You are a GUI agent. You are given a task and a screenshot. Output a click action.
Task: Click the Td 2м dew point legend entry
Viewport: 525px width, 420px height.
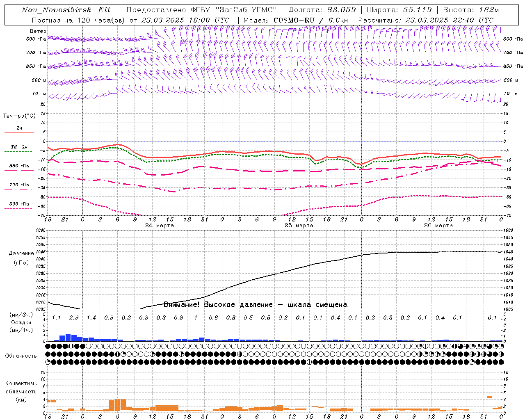[x=19, y=147]
